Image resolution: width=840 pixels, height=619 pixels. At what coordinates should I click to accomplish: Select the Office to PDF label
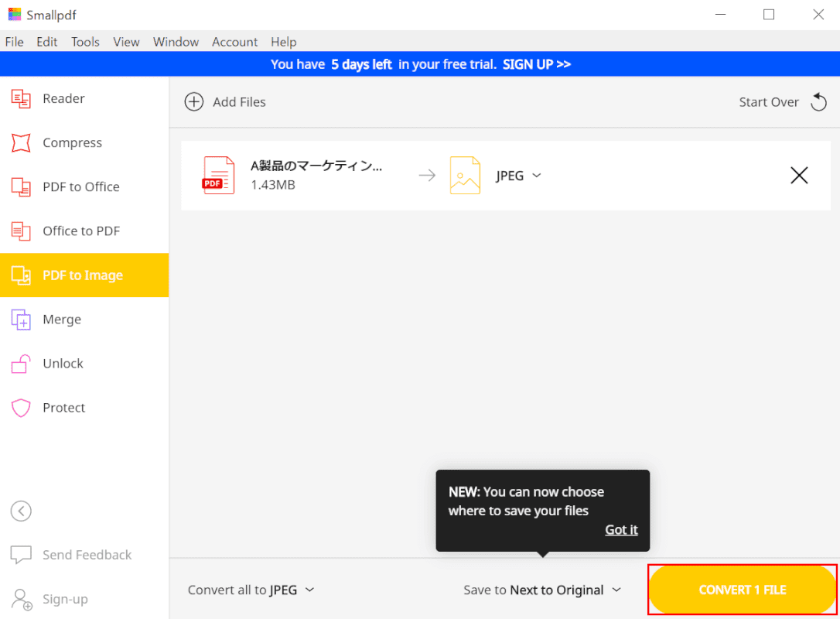click(81, 231)
